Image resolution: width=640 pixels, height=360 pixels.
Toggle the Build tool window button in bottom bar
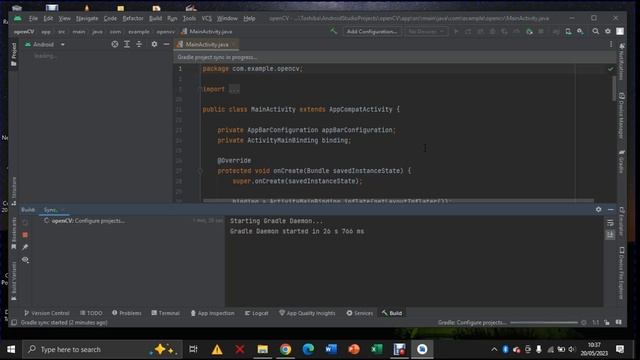tap(392, 313)
